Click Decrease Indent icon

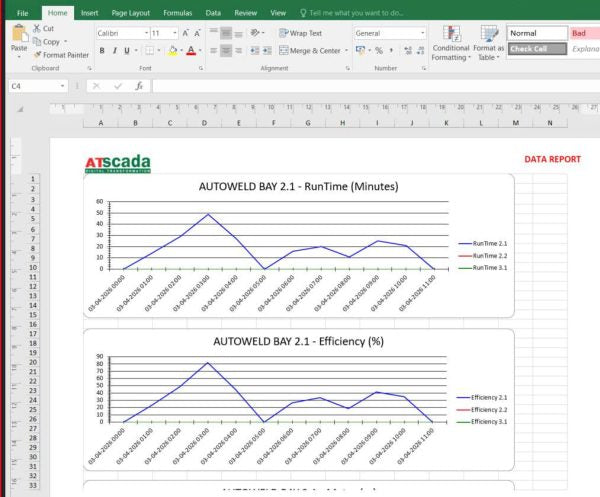(255, 51)
